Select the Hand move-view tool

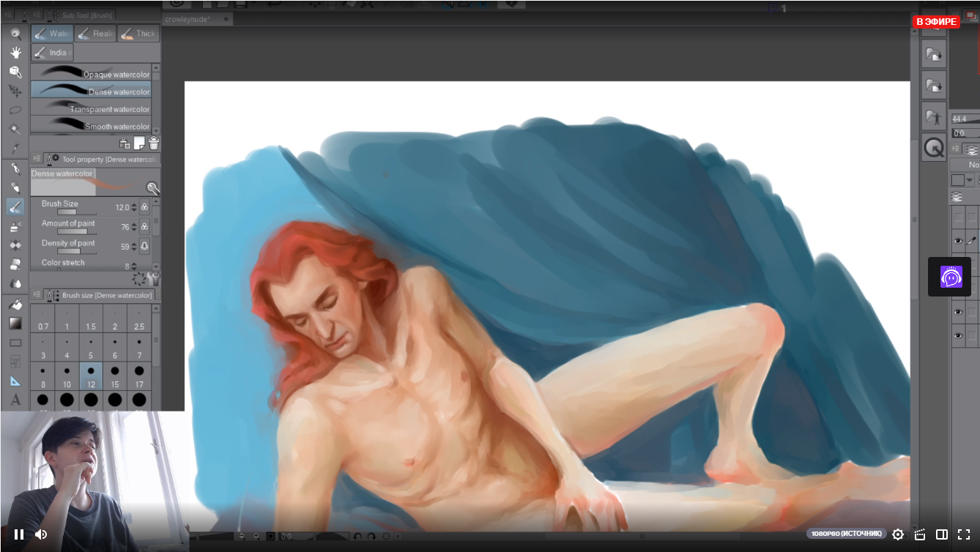[x=15, y=53]
